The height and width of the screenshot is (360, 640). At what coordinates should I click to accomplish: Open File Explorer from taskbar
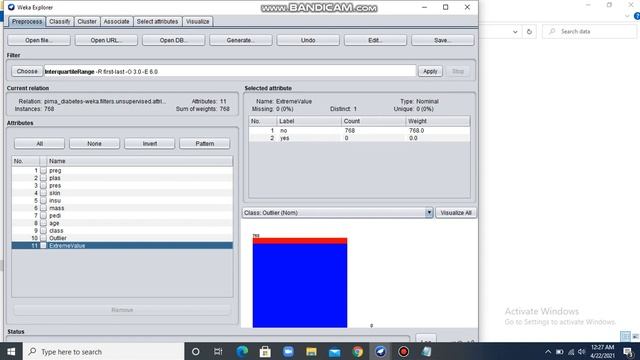click(x=311, y=351)
